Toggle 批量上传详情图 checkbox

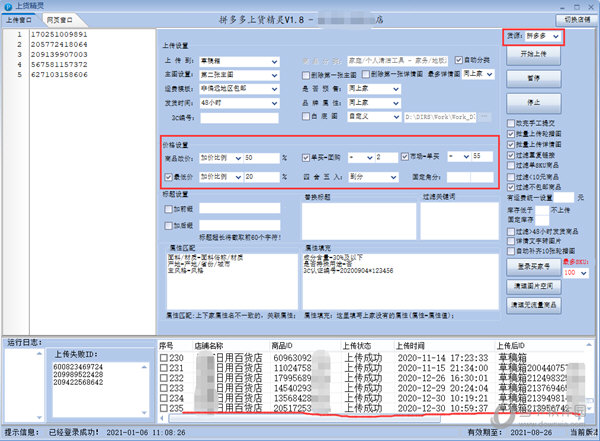click(510, 145)
